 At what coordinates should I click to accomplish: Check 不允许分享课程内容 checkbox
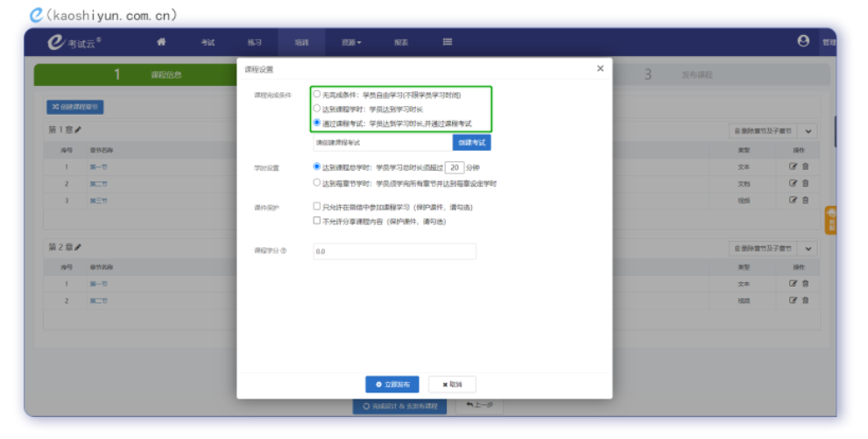click(317, 222)
